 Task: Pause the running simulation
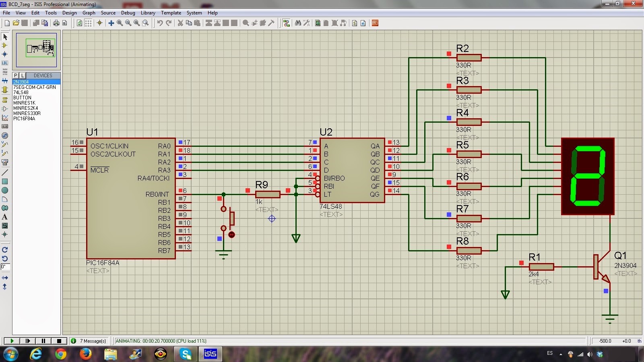pos(43,341)
